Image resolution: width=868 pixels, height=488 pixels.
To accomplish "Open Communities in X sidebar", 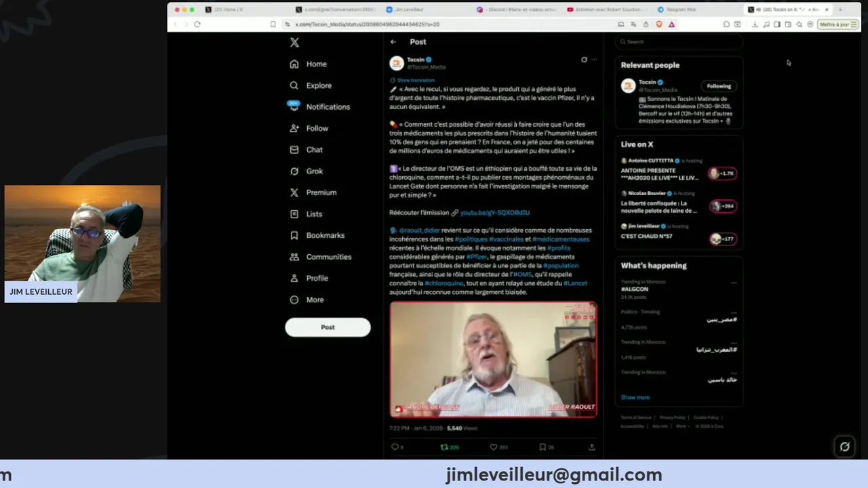I will [321, 257].
